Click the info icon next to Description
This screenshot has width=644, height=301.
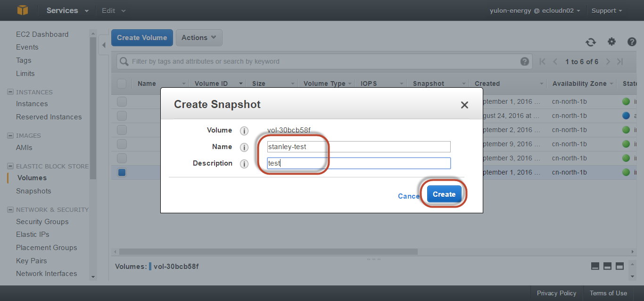(x=244, y=164)
